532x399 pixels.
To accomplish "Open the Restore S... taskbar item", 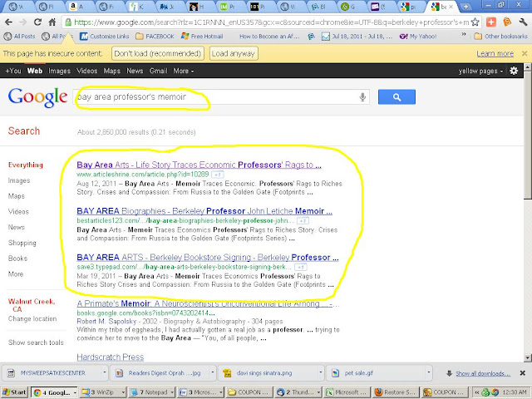I will (x=396, y=392).
